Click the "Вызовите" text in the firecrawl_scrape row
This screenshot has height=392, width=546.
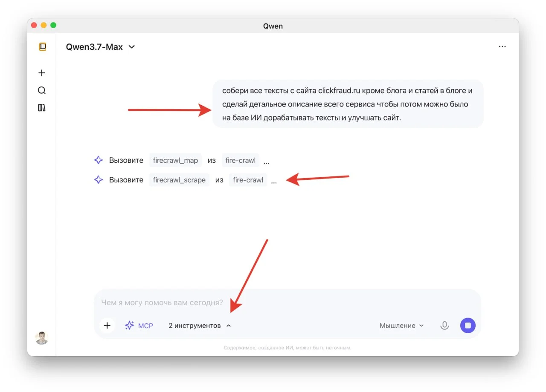click(x=126, y=180)
